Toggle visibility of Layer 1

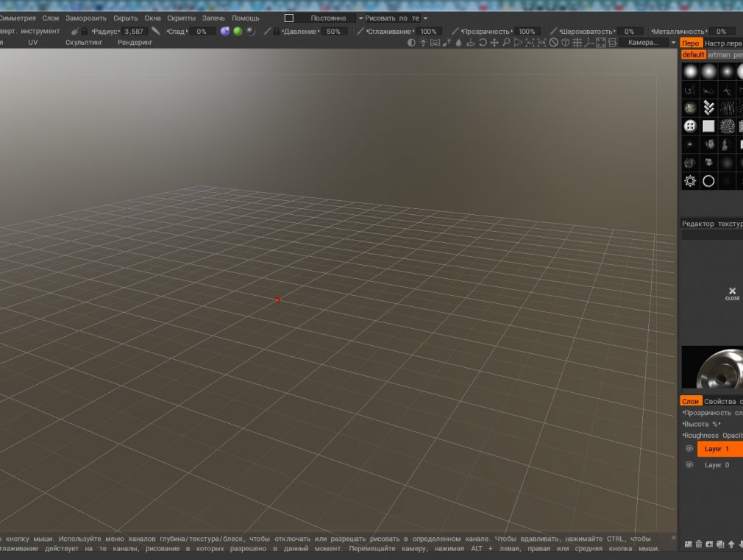pyautogui.click(x=689, y=449)
